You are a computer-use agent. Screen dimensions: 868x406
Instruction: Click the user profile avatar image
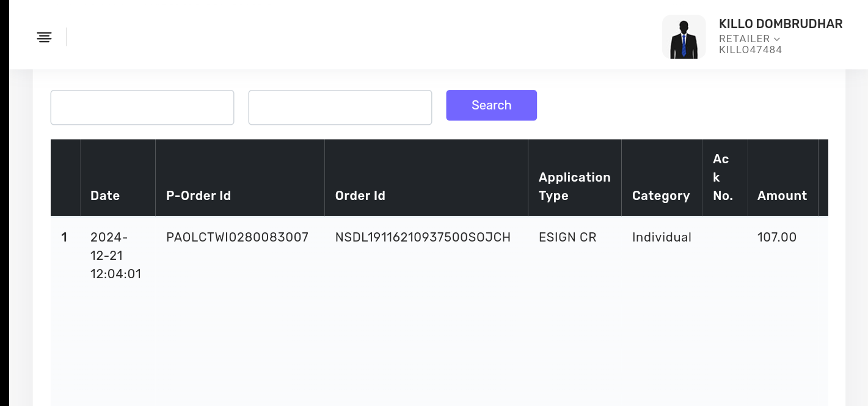click(684, 37)
